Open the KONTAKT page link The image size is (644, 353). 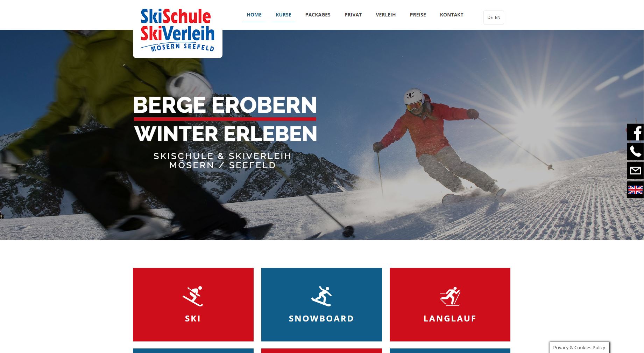451,15
